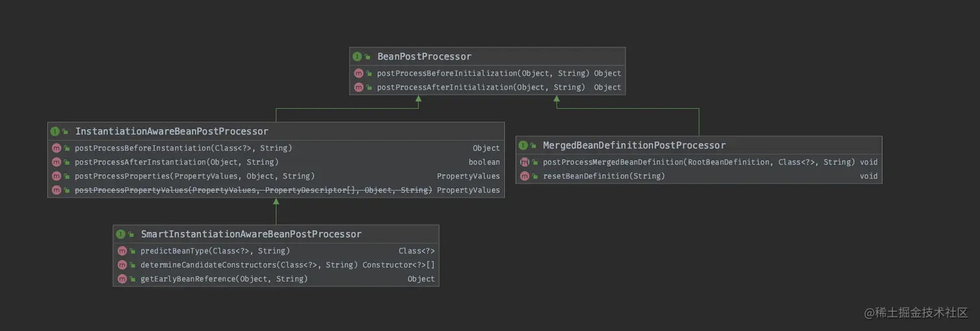The height and width of the screenshot is (331, 980).
Task: Click method icon beside resetBeanDefinition
Action: pyautogui.click(x=524, y=176)
